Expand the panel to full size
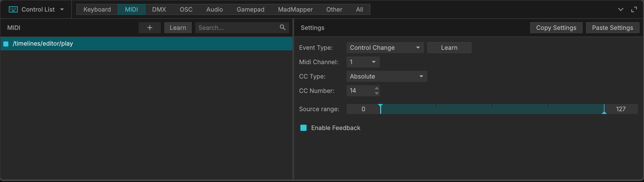Viewport: 644px width, 182px height. 634,9
